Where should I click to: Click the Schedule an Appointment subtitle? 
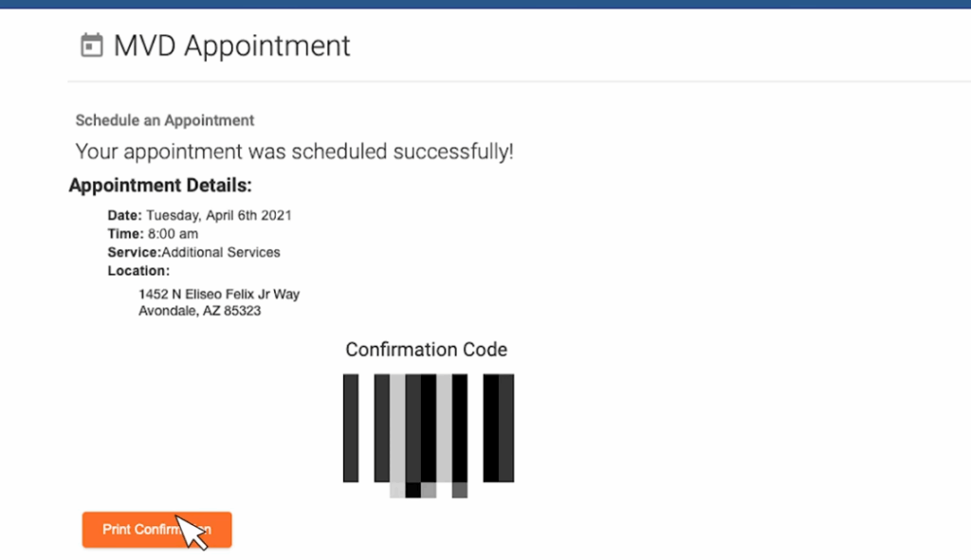coord(165,120)
